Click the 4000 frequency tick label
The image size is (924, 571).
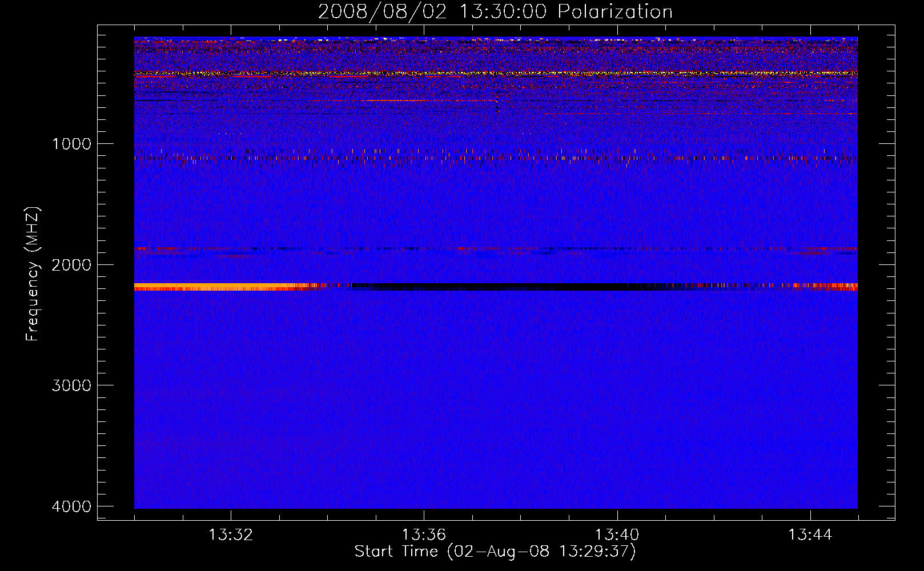pos(71,506)
